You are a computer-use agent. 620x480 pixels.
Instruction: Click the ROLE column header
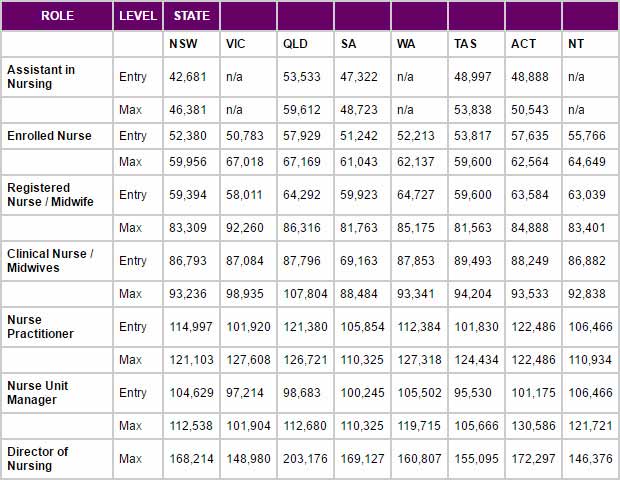tap(57, 16)
